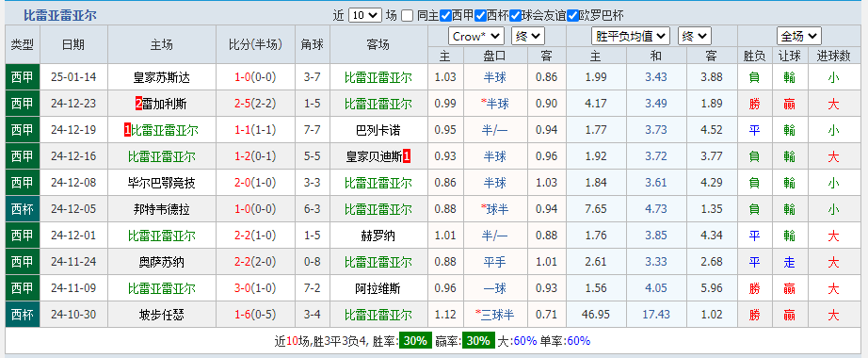The image size is (868, 358).
Task: Uncheck the 西甲 league filter
Action: click(x=445, y=15)
